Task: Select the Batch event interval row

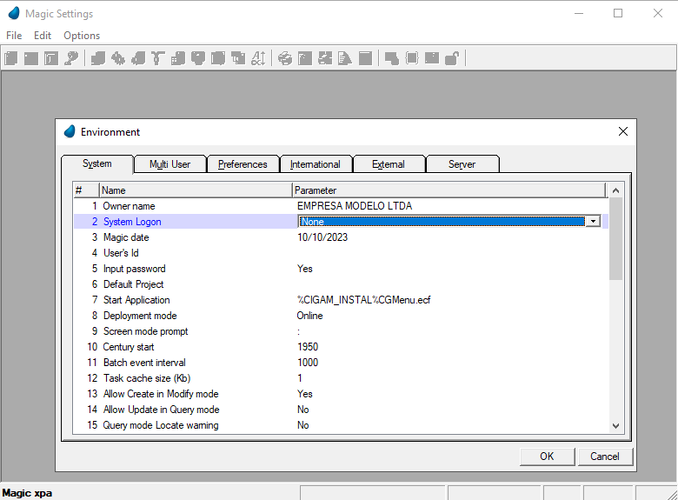Action: [x=340, y=362]
